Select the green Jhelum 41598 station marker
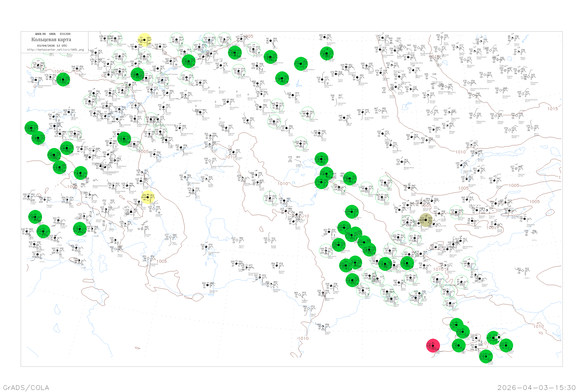Image resolution: width=588 pixels, height=392 pixels. [x=486, y=356]
